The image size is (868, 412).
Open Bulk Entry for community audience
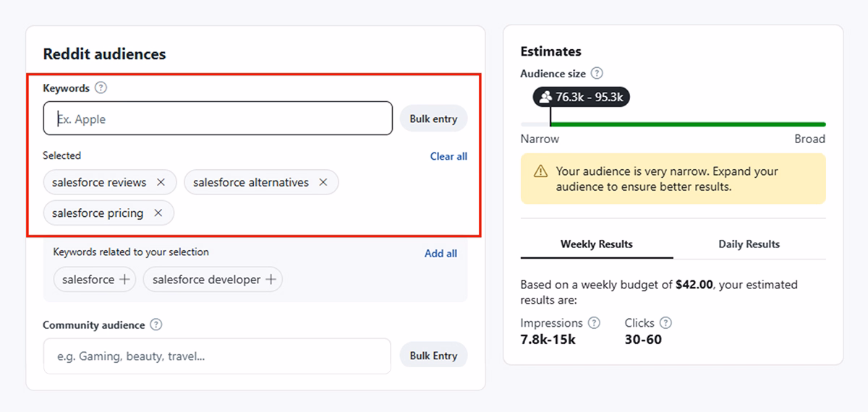(x=433, y=356)
